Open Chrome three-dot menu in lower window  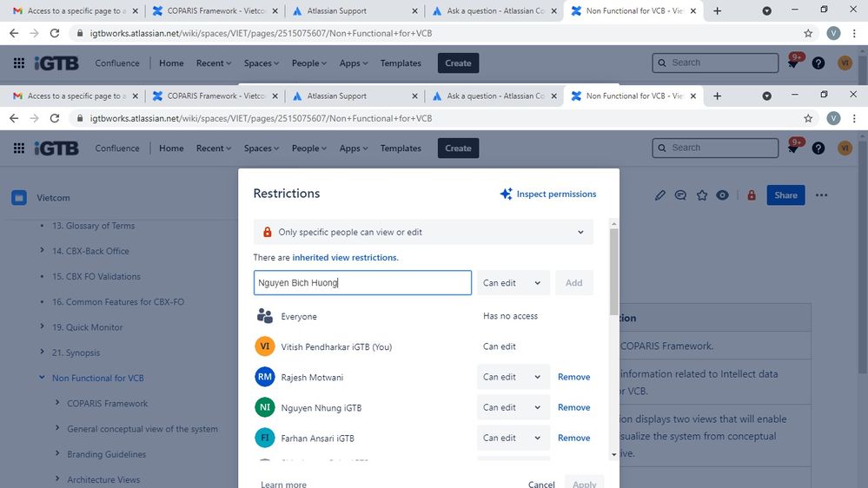coord(854,118)
